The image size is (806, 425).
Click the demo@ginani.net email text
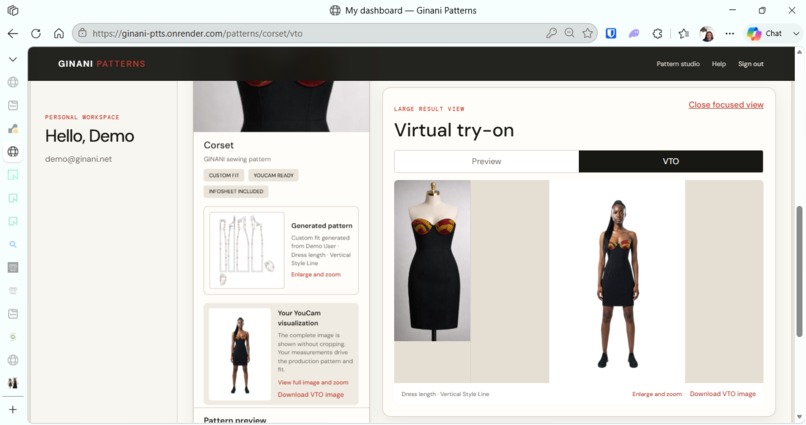pos(78,159)
